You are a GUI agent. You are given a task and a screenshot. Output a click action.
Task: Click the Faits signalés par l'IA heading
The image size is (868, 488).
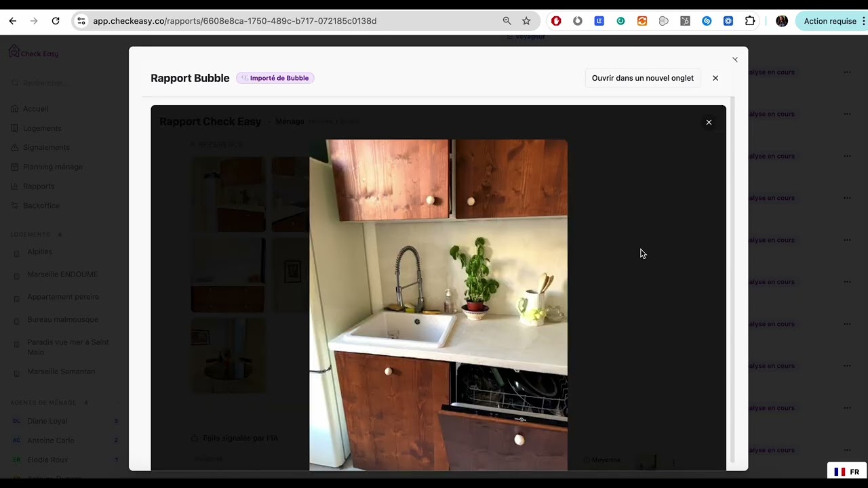pos(240,439)
